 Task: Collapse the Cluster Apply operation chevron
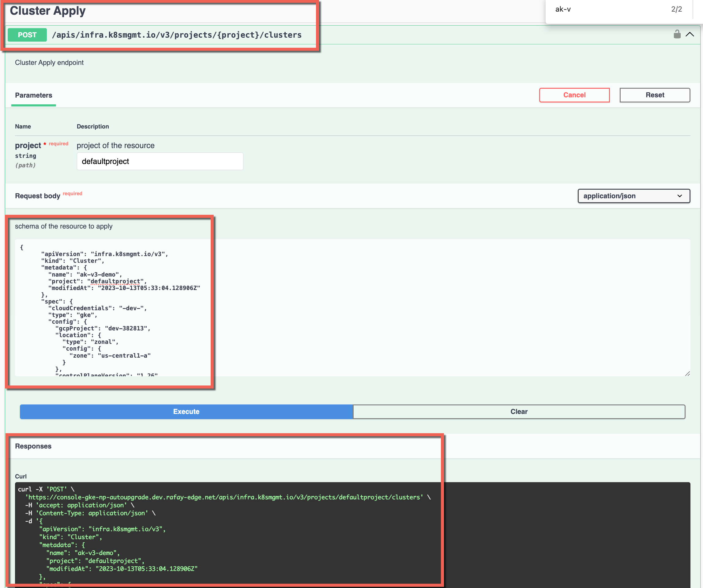click(690, 35)
